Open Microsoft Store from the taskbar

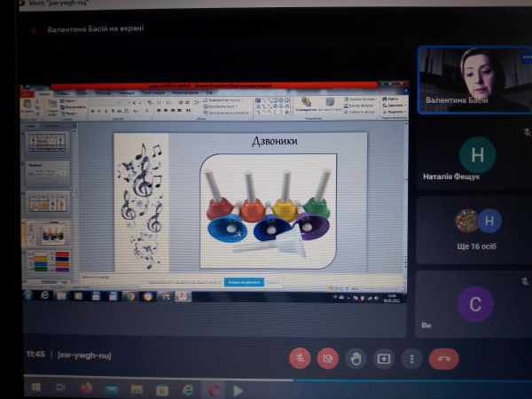[x=162, y=390]
